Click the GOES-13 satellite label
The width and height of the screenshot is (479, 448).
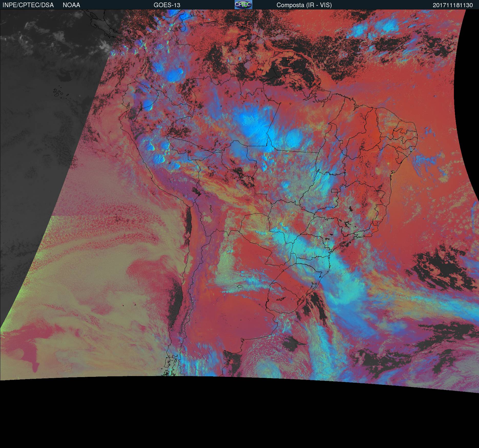167,5
